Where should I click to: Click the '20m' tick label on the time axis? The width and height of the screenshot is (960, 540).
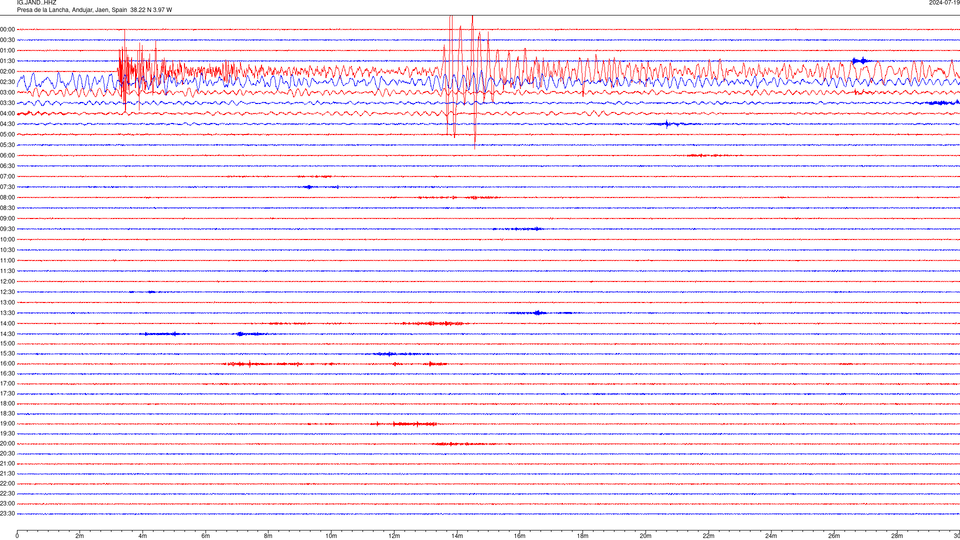645,536
